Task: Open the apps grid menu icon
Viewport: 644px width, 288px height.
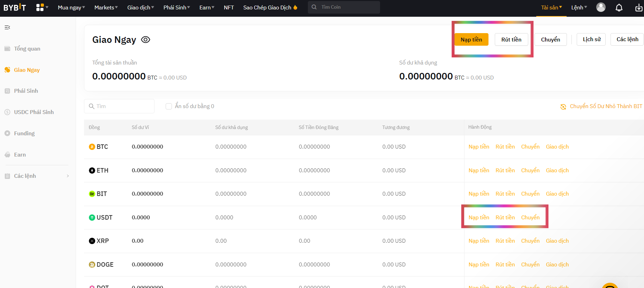Action: [40, 7]
